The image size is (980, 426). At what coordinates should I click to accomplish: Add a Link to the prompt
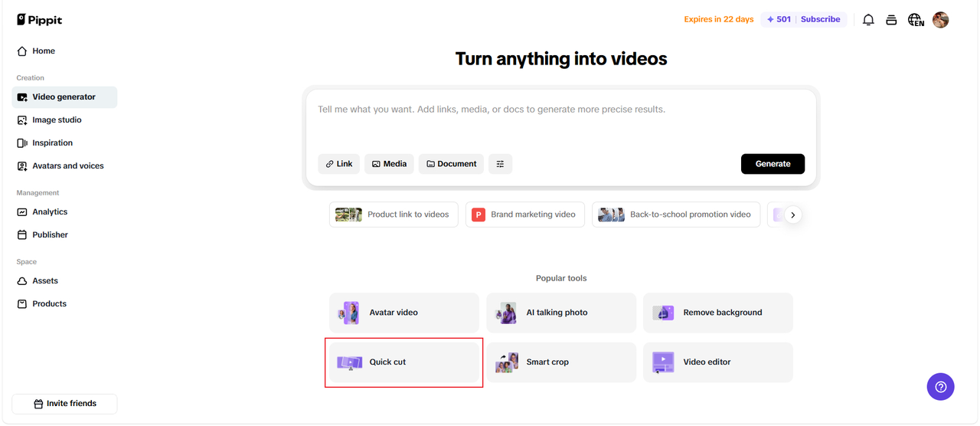(338, 164)
